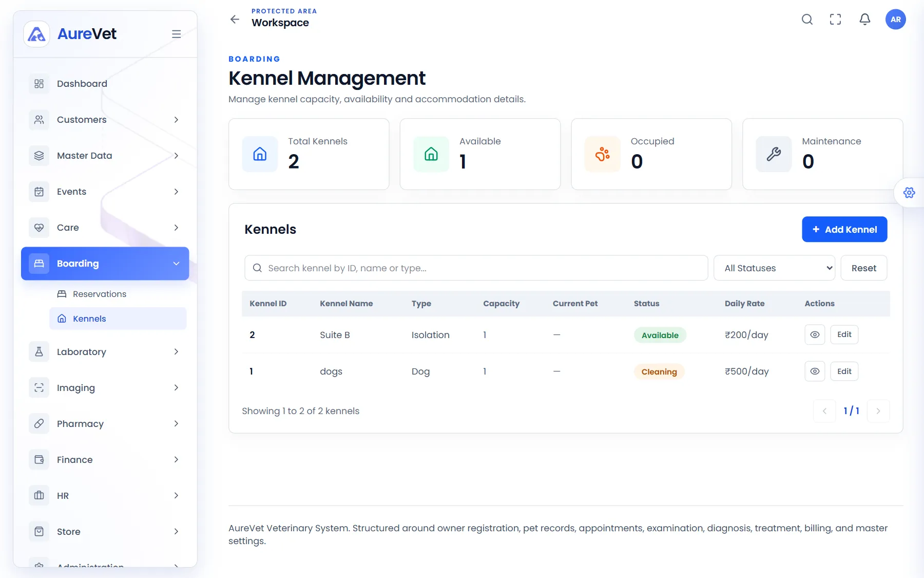This screenshot has height=578, width=924.
Task: Collapse the Boarding menu
Action: pos(105,264)
